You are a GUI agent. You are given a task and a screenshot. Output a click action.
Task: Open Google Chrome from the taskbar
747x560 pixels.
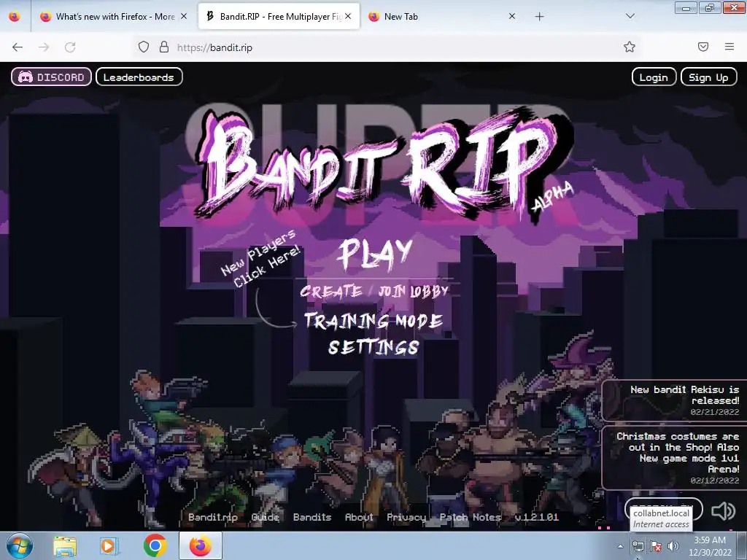pos(155,545)
